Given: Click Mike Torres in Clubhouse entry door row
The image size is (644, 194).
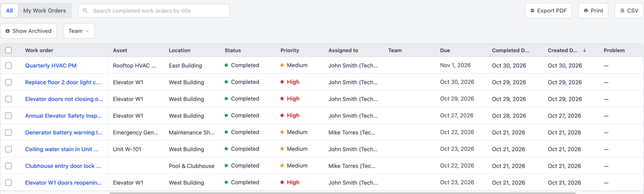Looking at the screenshot, I should (352, 166).
